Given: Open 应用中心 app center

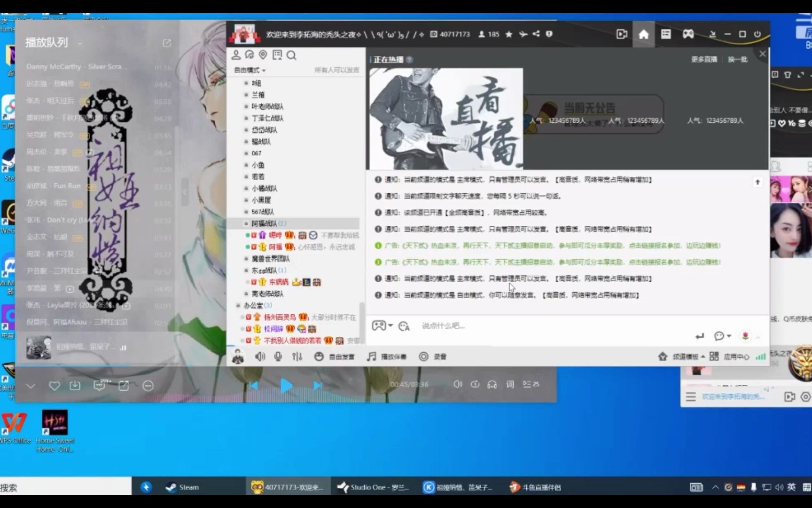Looking at the screenshot, I should coord(729,357).
